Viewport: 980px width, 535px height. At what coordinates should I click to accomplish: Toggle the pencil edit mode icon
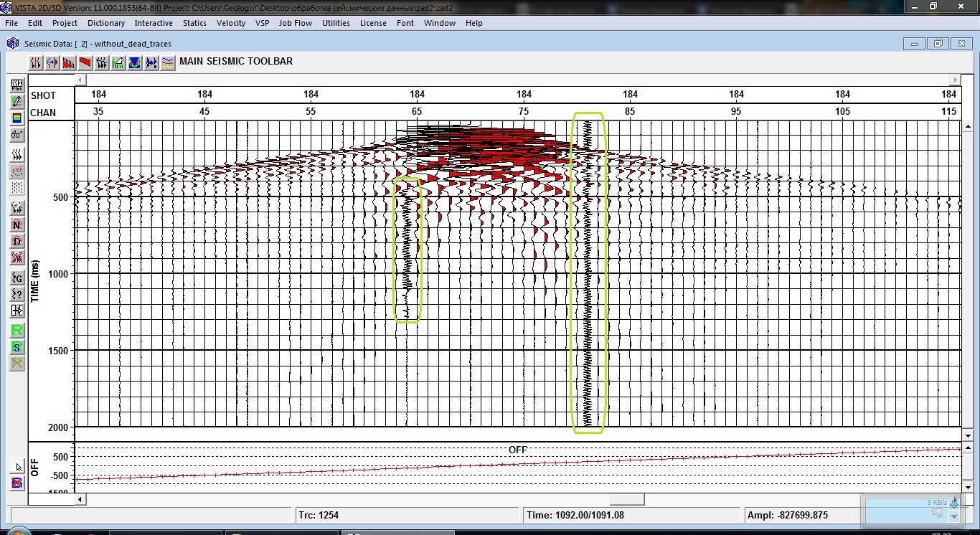pyautogui.click(x=17, y=102)
